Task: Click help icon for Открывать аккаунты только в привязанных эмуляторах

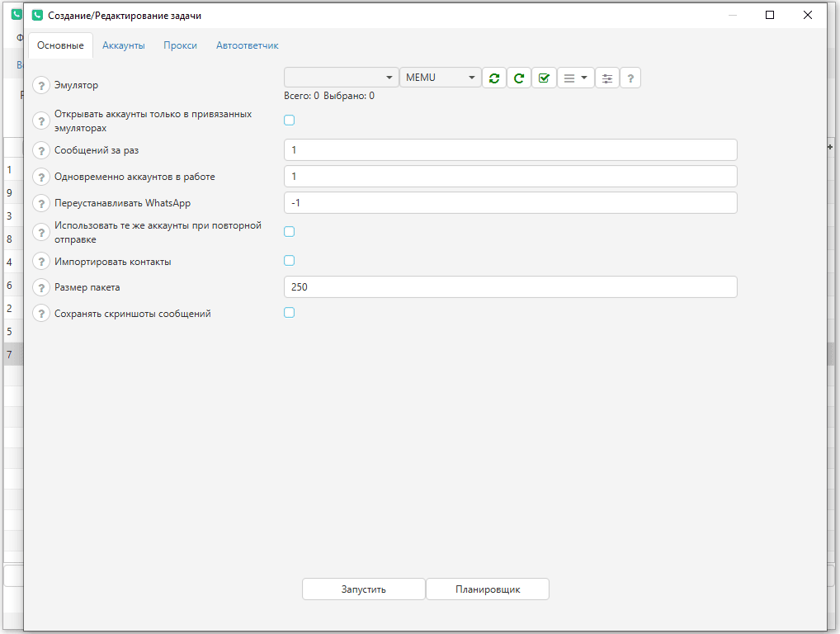Action: coord(41,121)
